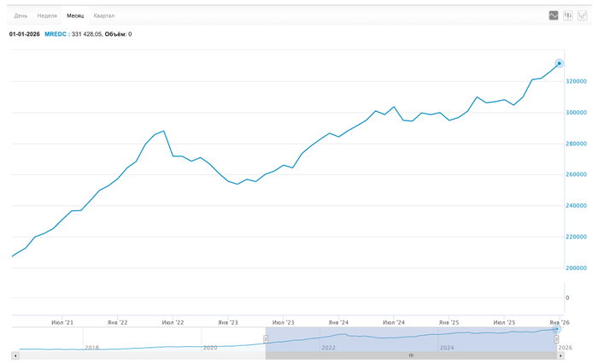Click the left scrollbar arrow
This screenshot has height=364, width=598.
[x=15, y=355]
